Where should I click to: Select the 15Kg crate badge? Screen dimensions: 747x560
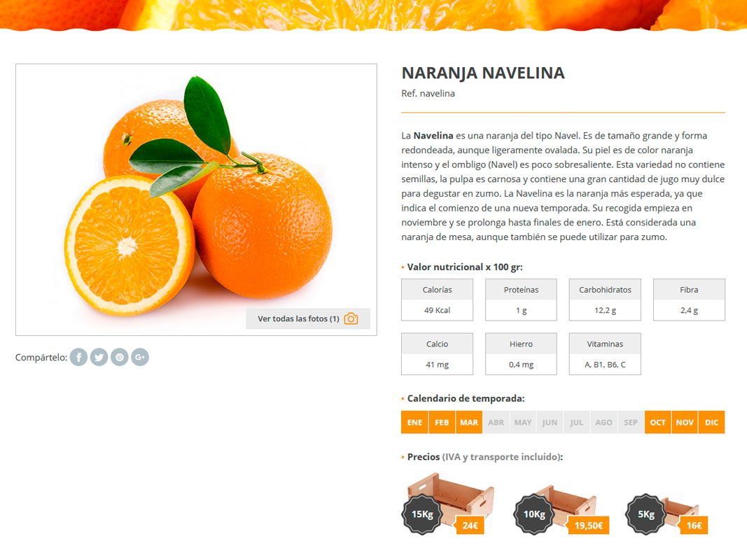pyautogui.click(x=422, y=514)
